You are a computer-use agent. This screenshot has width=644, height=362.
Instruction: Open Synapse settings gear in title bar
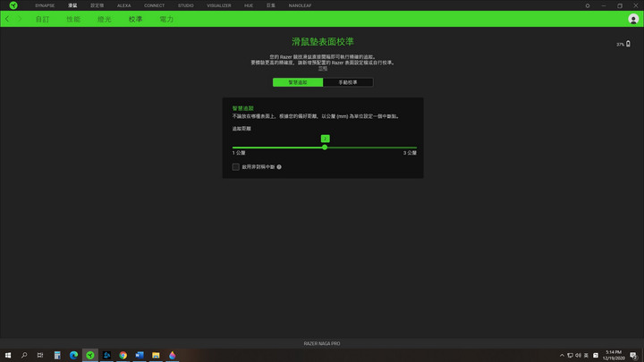coord(588,5)
